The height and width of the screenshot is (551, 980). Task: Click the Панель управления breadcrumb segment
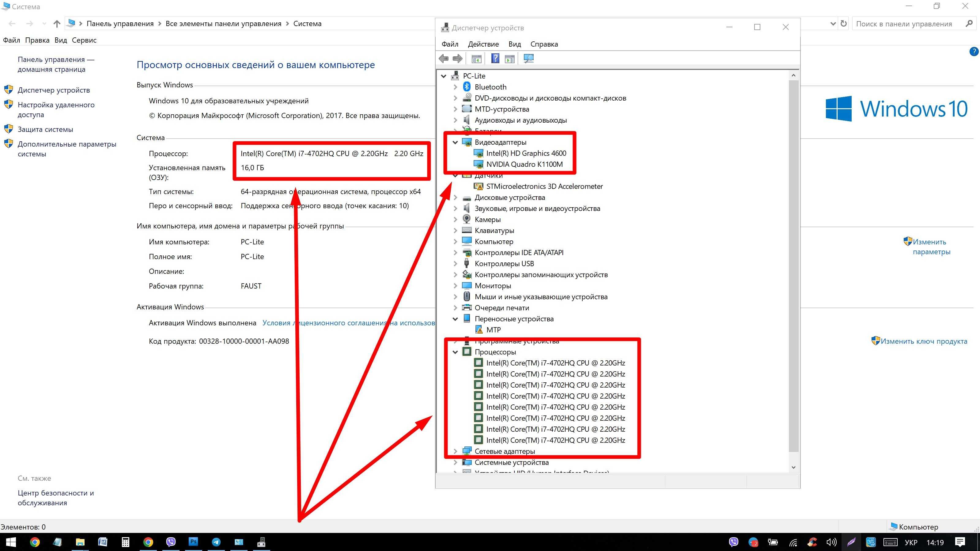tap(120, 24)
